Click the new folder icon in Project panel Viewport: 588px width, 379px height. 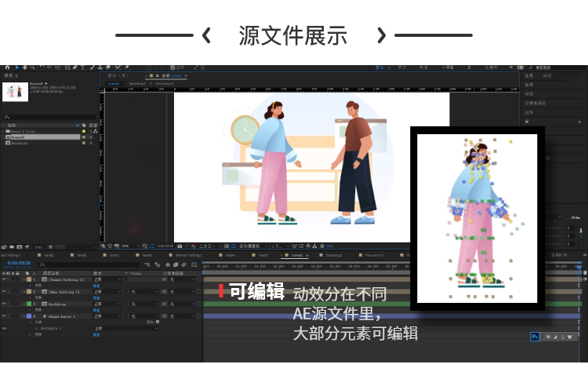[12, 247]
